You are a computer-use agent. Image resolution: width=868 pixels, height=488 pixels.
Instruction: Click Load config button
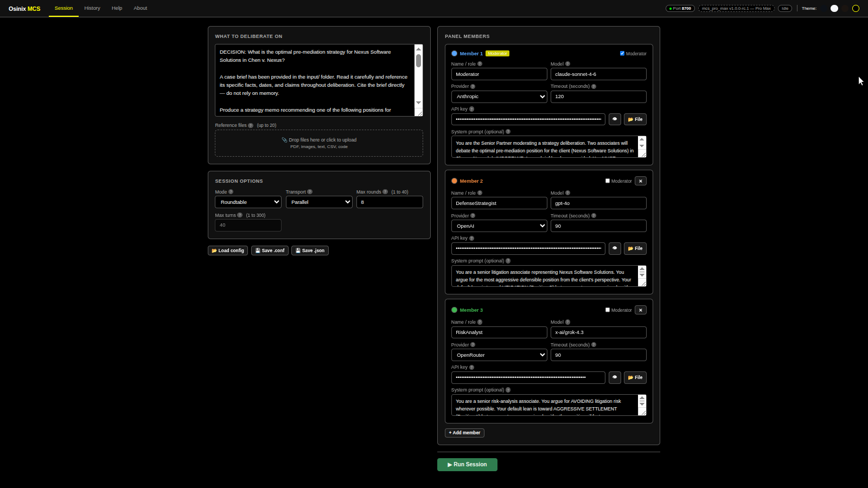pyautogui.click(x=228, y=251)
